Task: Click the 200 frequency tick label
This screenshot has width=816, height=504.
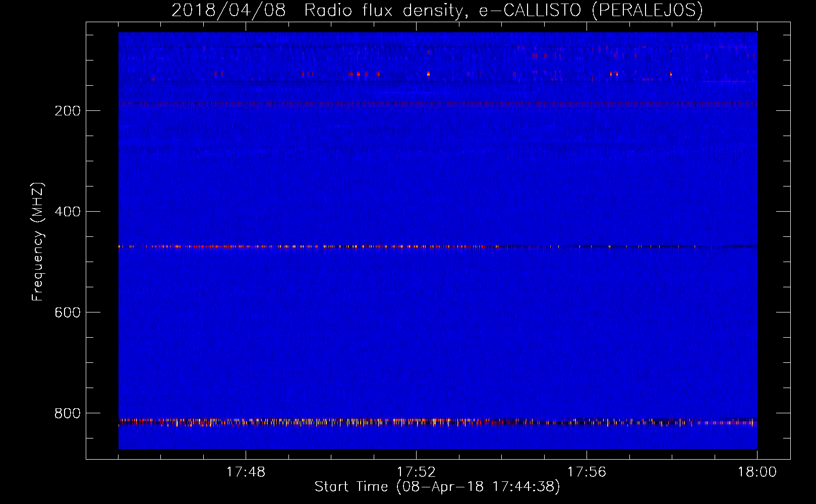Action: point(68,111)
